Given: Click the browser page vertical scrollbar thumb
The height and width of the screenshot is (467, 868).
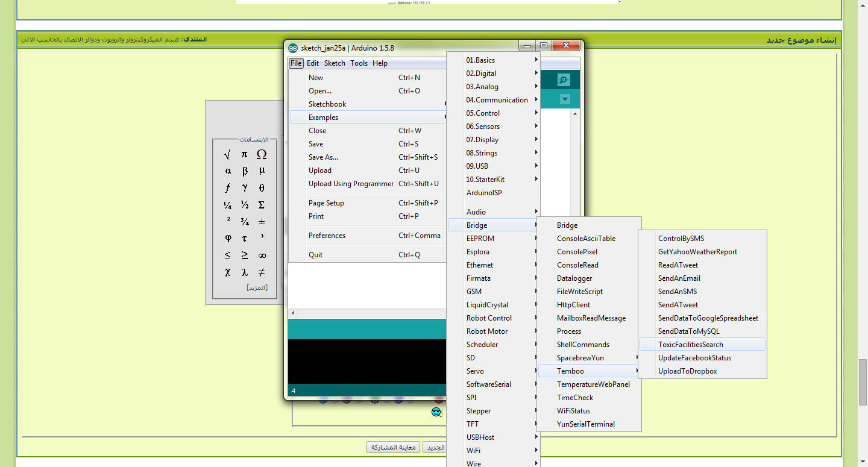Looking at the screenshot, I should (863, 382).
